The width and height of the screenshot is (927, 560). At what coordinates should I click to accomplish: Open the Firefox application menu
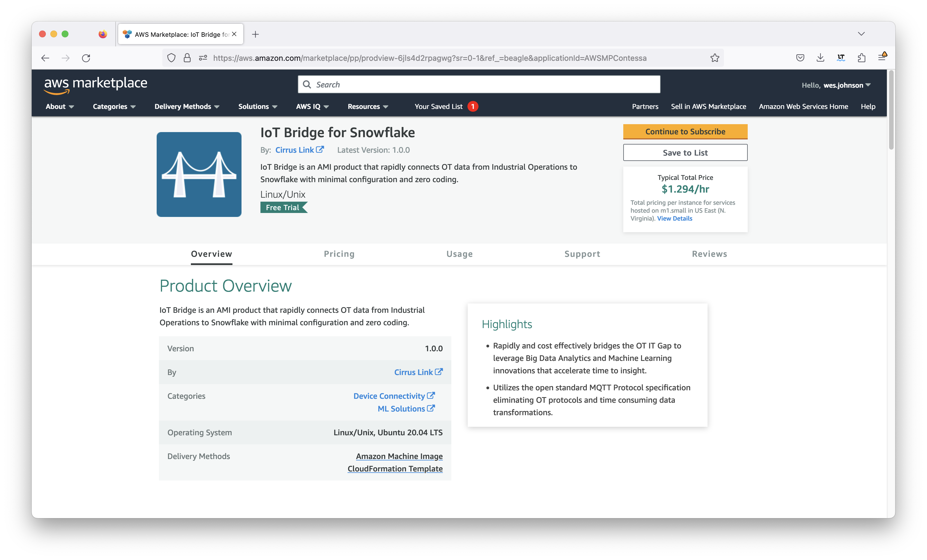coord(882,57)
